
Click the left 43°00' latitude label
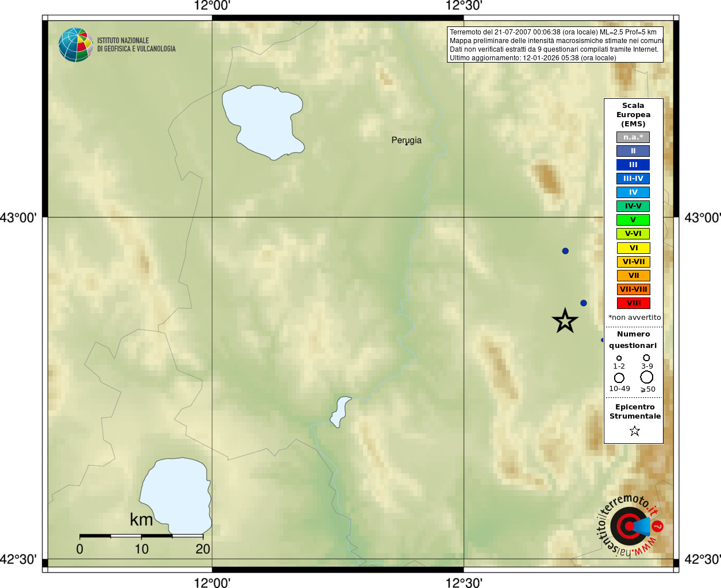pyautogui.click(x=18, y=218)
